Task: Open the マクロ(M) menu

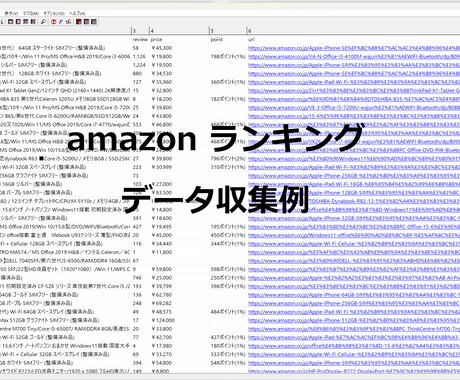Action: tap(31, 13)
